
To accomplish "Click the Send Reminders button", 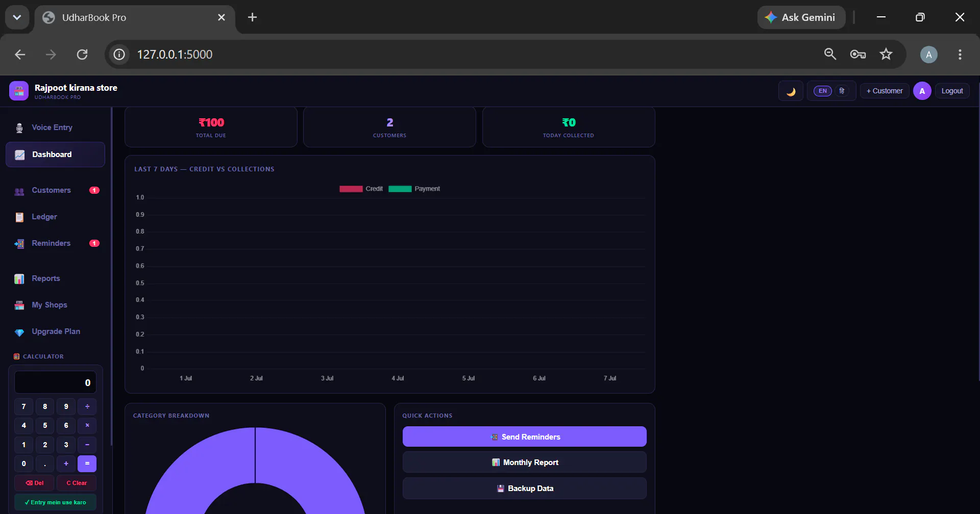I will 524,437.
